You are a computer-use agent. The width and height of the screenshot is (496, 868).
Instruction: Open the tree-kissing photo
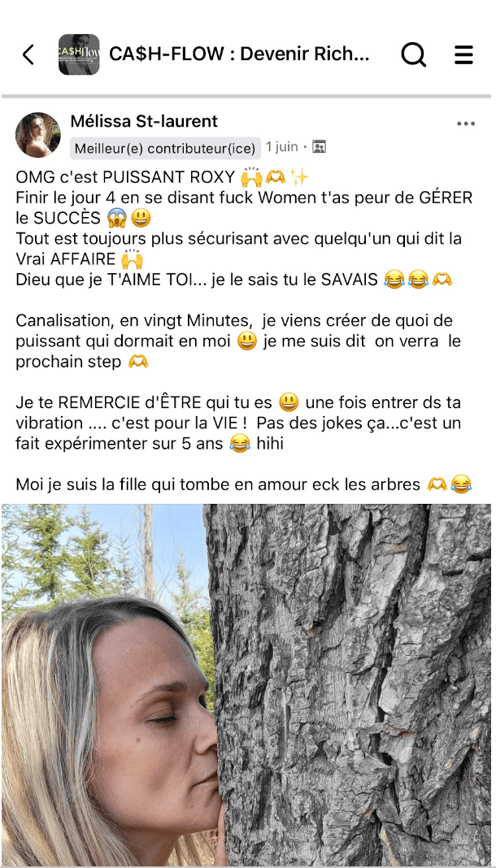point(247,685)
